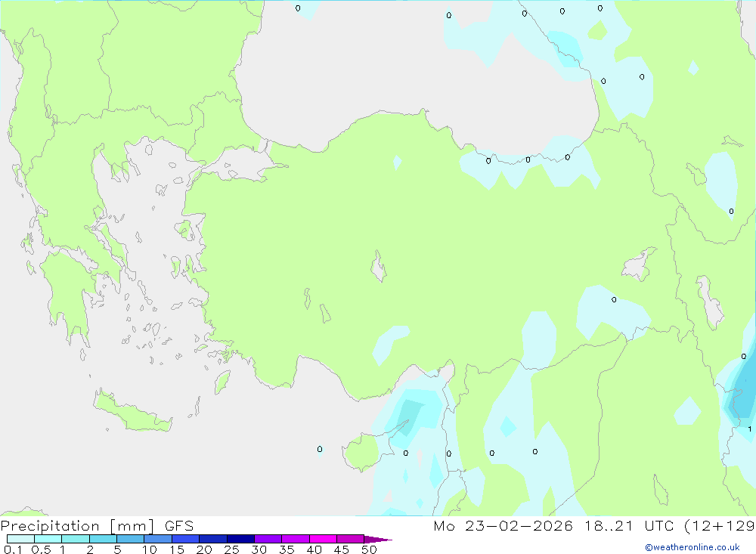
Task: Click the GFS model label
Action: click(x=179, y=526)
